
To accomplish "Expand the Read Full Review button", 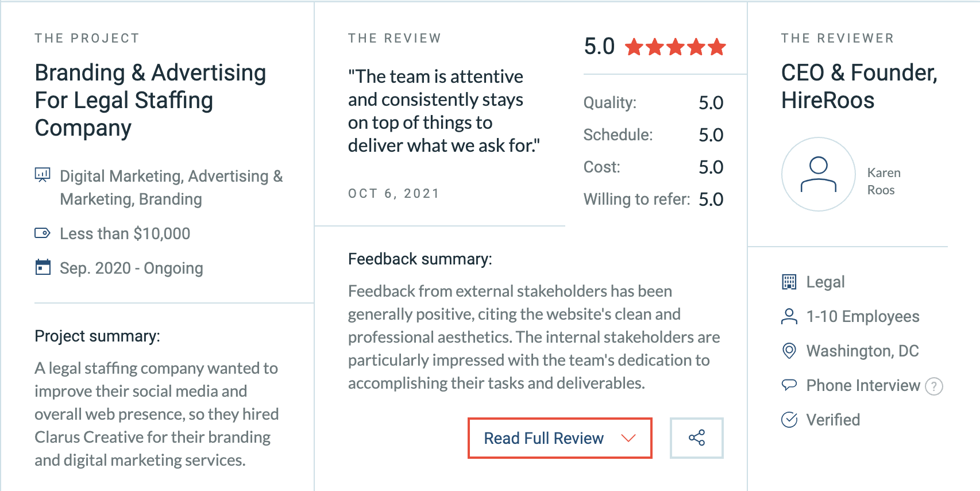I will pyautogui.click(x=560, y=438).
